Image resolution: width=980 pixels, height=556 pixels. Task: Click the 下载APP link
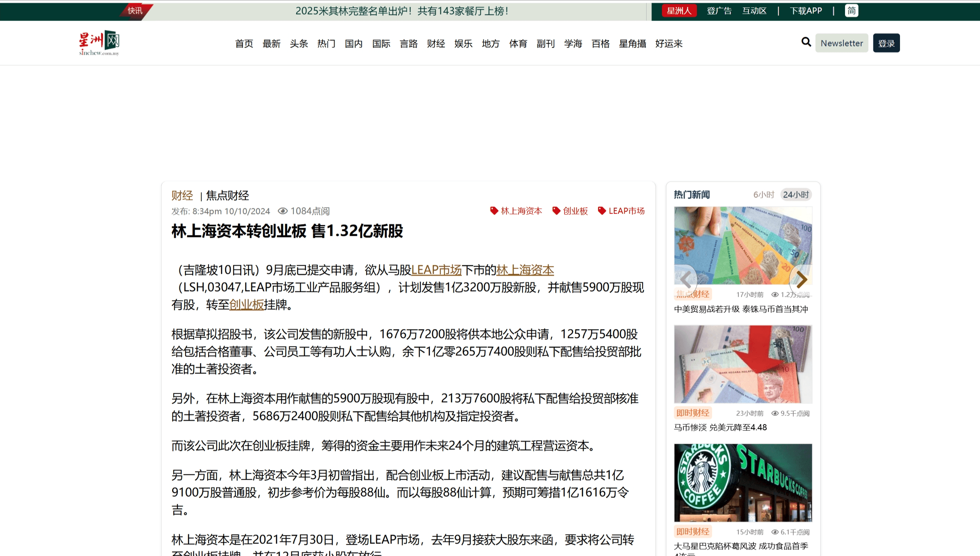click(x=806, y=11)
